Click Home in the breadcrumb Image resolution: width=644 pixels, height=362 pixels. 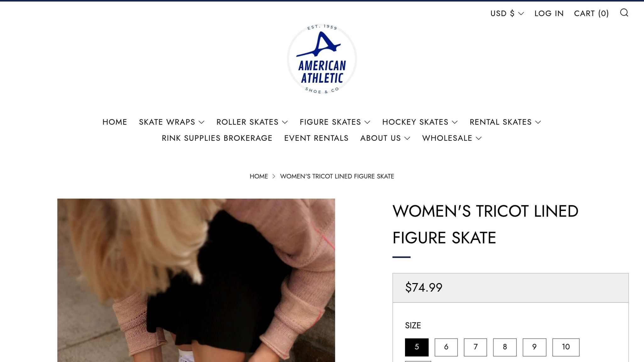point(259,176)
